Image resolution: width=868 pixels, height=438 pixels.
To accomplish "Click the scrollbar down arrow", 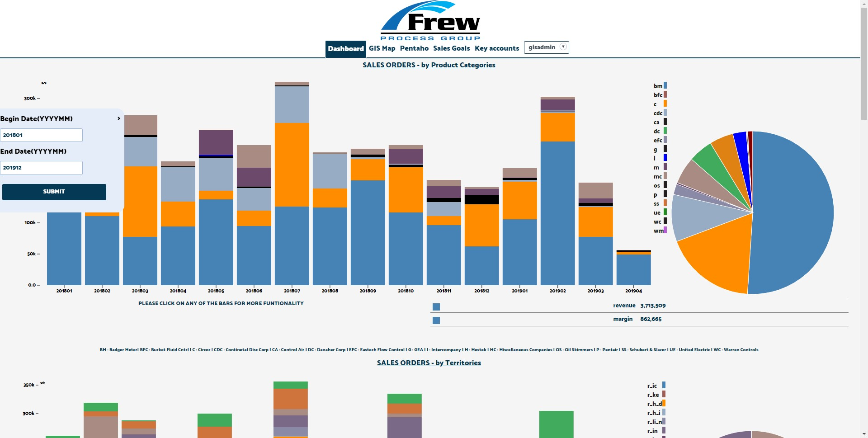I will click(864, 434).
